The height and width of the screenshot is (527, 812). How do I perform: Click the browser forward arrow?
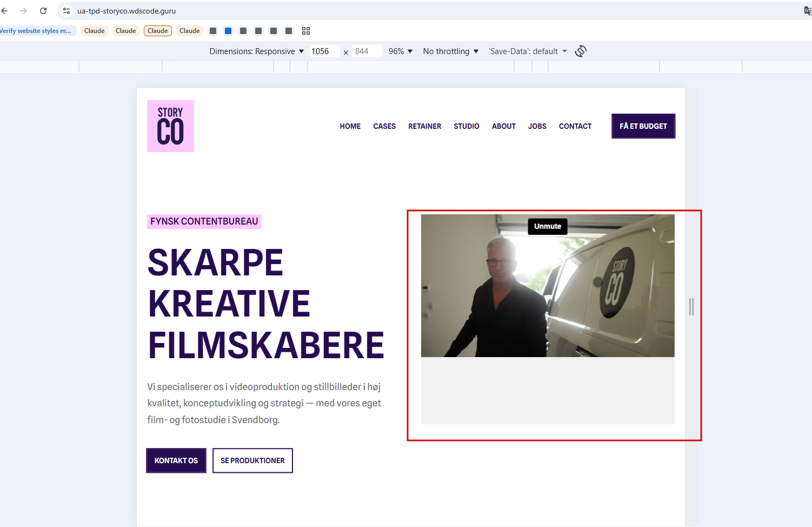point(24,11)
